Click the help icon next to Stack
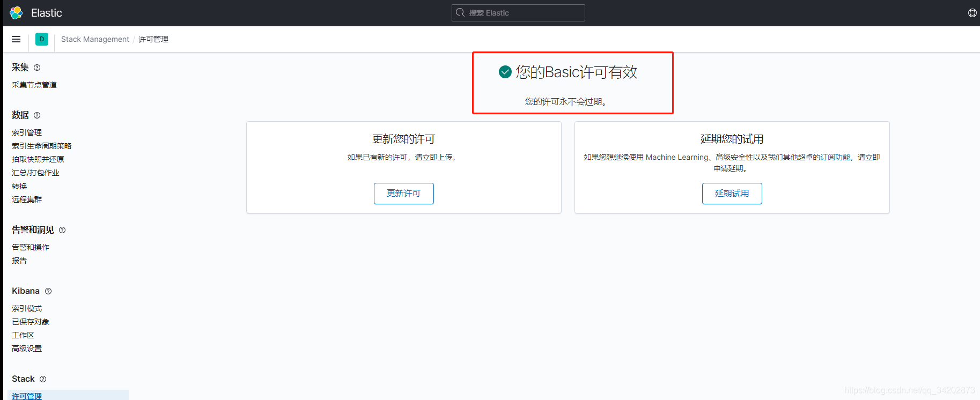 pyautogui.click(x=43, y=379)
